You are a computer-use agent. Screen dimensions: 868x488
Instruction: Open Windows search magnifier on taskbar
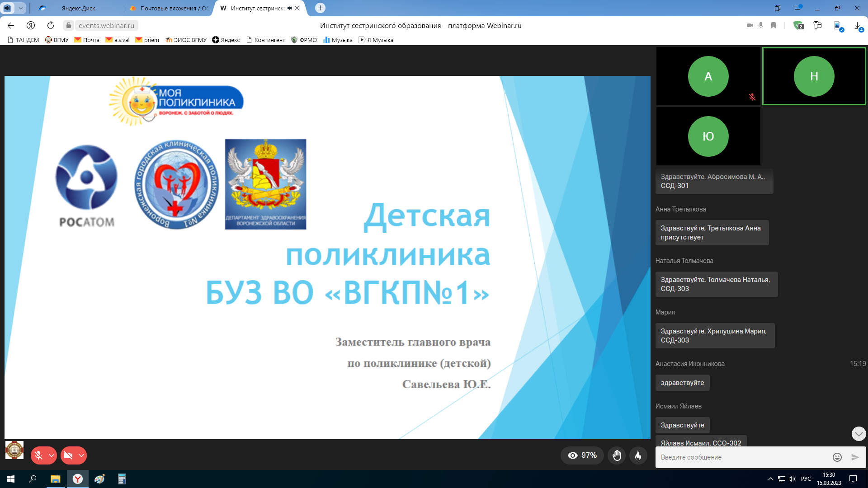point(33,479)
